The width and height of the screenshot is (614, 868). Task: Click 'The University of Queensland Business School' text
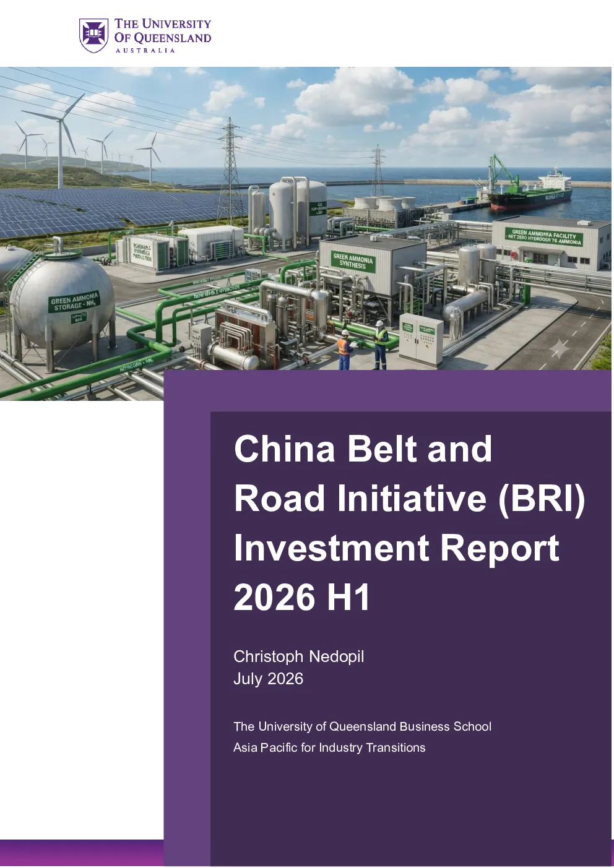[363, 726]
